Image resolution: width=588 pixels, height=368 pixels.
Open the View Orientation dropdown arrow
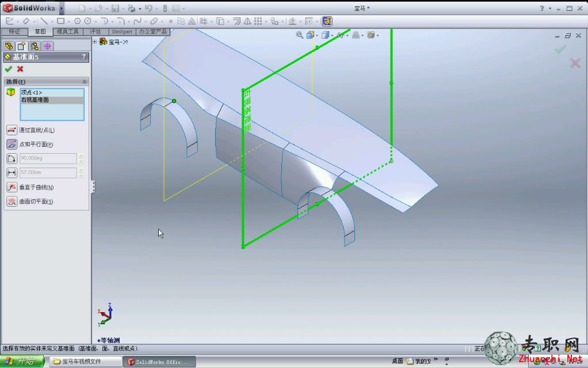tap(317, 35)
